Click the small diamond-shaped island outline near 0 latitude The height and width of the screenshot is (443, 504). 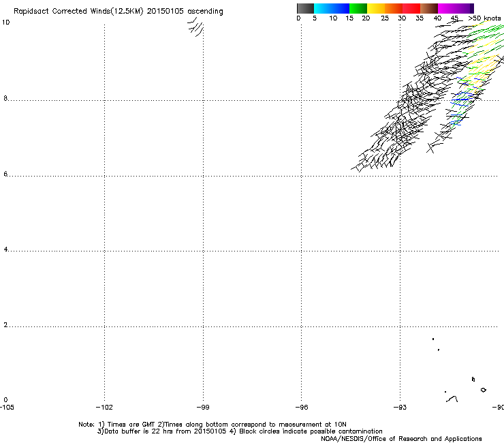click(x=483, y=390)
